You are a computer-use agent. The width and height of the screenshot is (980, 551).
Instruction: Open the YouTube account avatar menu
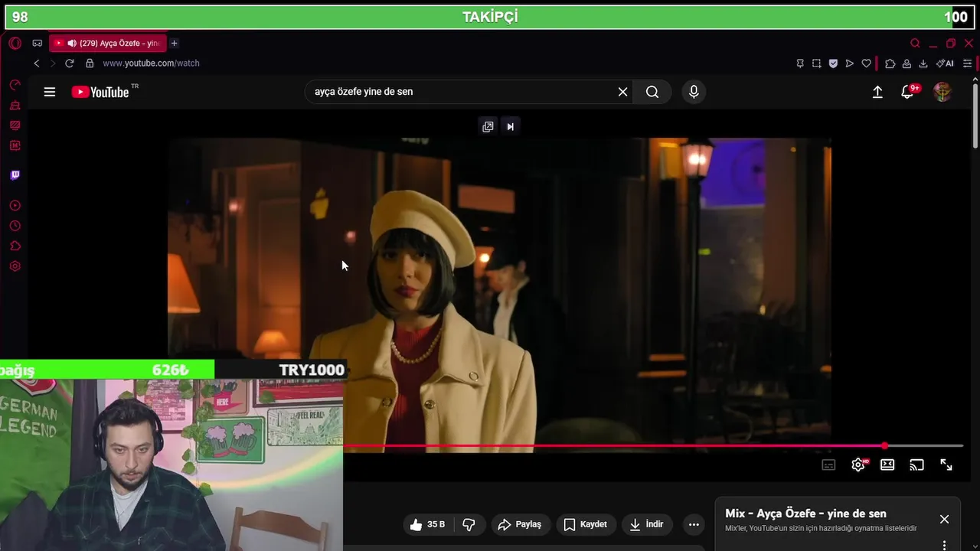(942, 92)
